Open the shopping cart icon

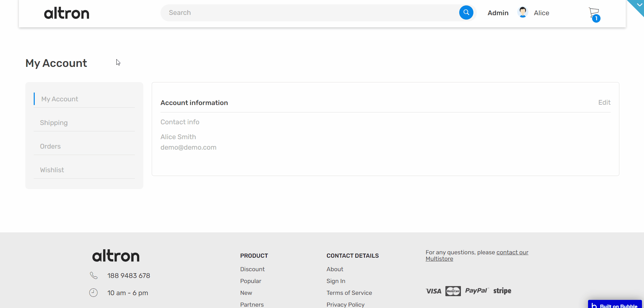click(594, 14)
